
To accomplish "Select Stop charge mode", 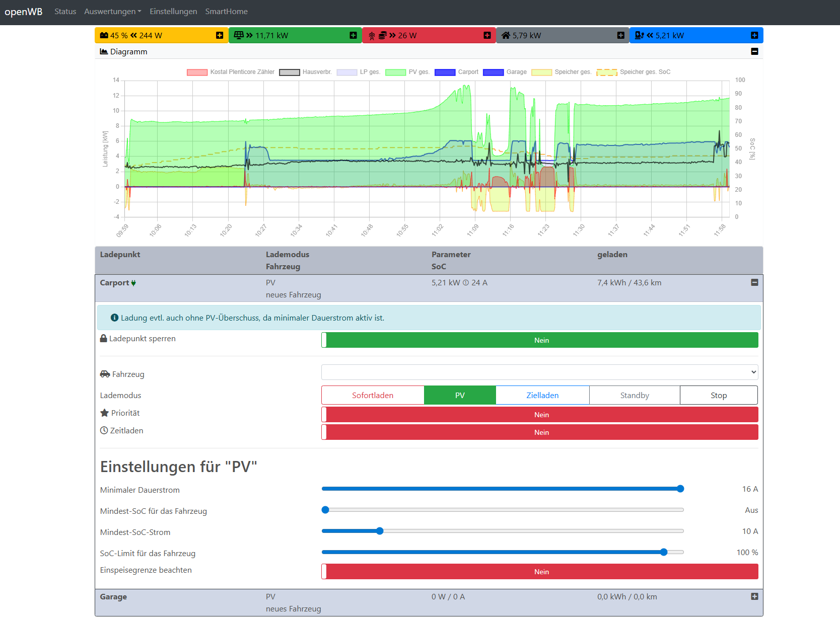I will (719, 395).
